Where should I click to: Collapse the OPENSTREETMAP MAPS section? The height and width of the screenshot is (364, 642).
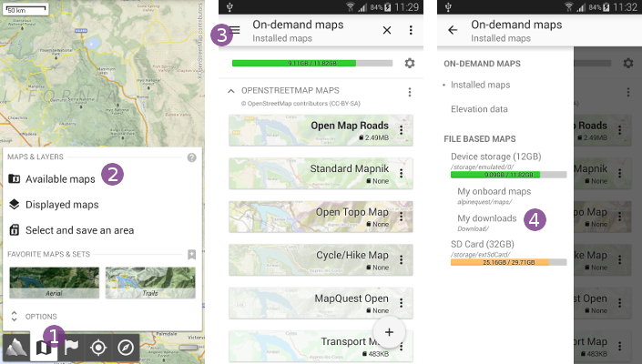point(231,91)
